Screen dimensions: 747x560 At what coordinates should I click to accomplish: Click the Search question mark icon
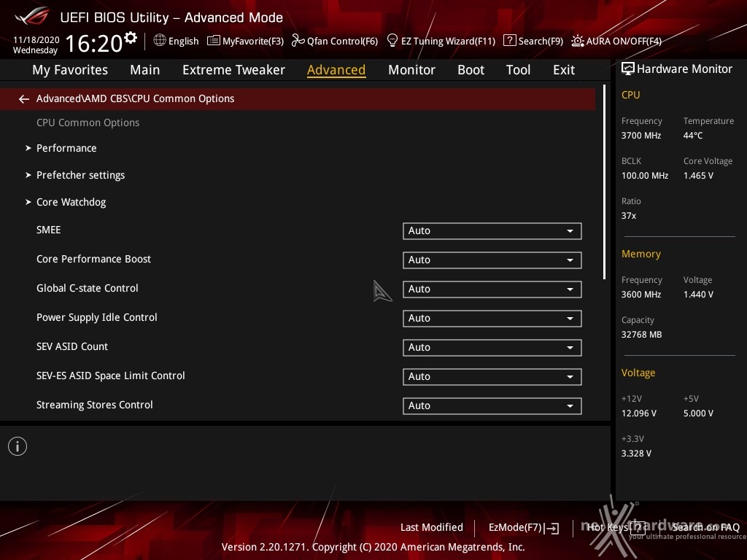pos(510,41)
